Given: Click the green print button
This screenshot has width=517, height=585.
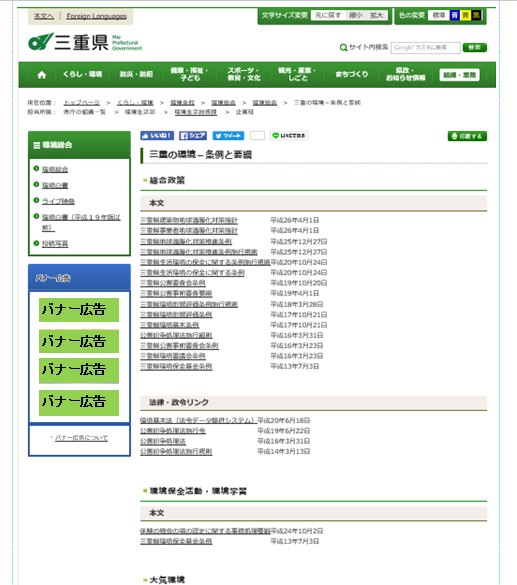Looking at the screenshot, I should (467, 136).
